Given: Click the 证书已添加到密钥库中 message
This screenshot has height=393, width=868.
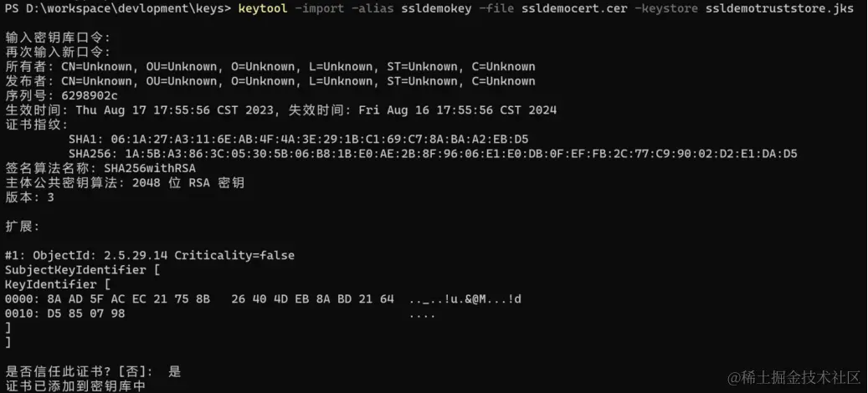Looking at the screenshot, I should [x=75, y=386].
